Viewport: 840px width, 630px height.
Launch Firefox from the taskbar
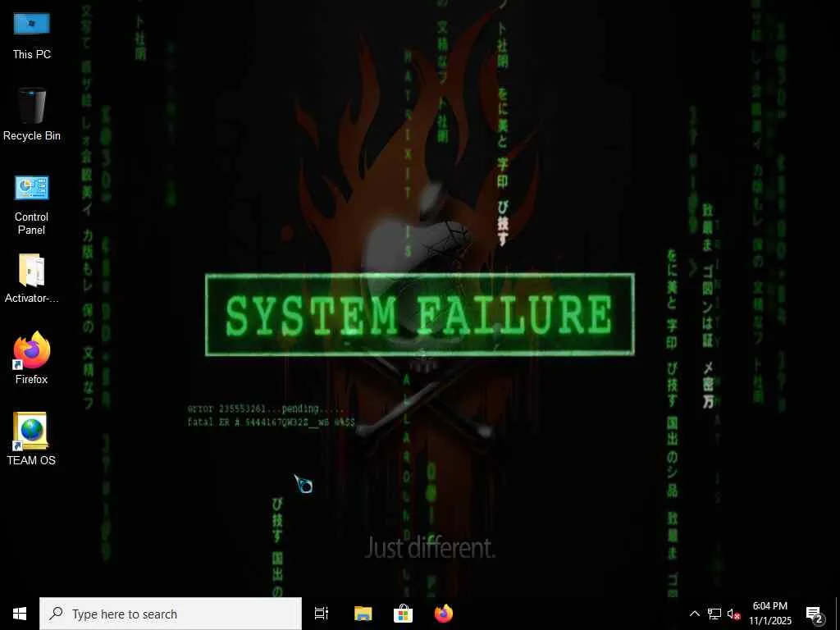tap(444, 614)
